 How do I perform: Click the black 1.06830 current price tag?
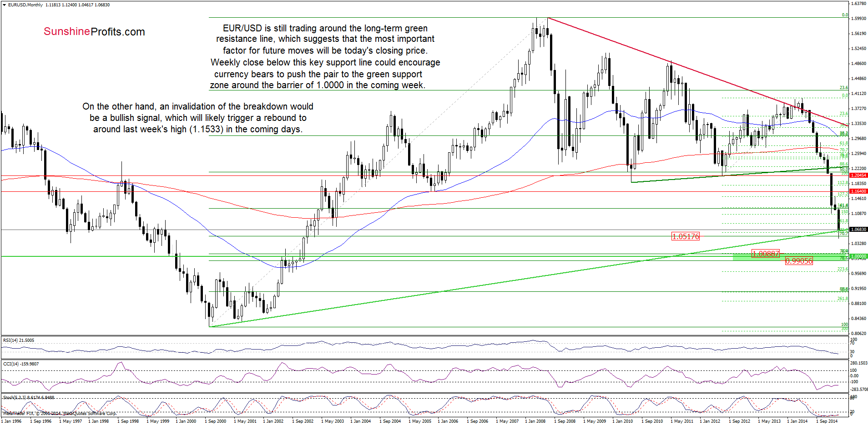(858, 230)
